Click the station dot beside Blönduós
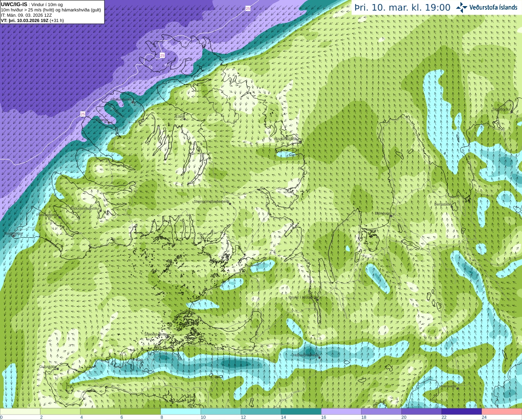522x420 pixels. coord(390,216)
